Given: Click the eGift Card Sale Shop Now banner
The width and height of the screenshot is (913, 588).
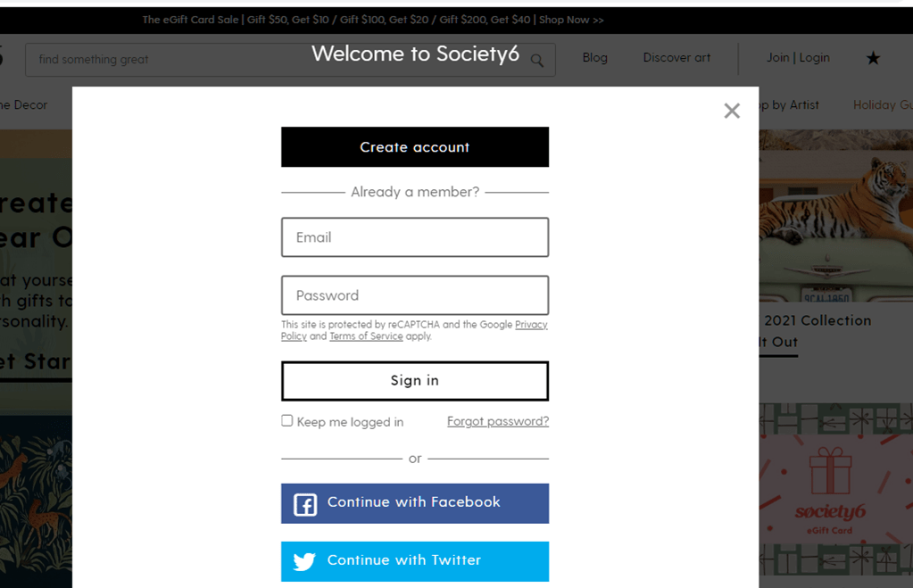Looking at the screenshot, I should tap(373, 20).
